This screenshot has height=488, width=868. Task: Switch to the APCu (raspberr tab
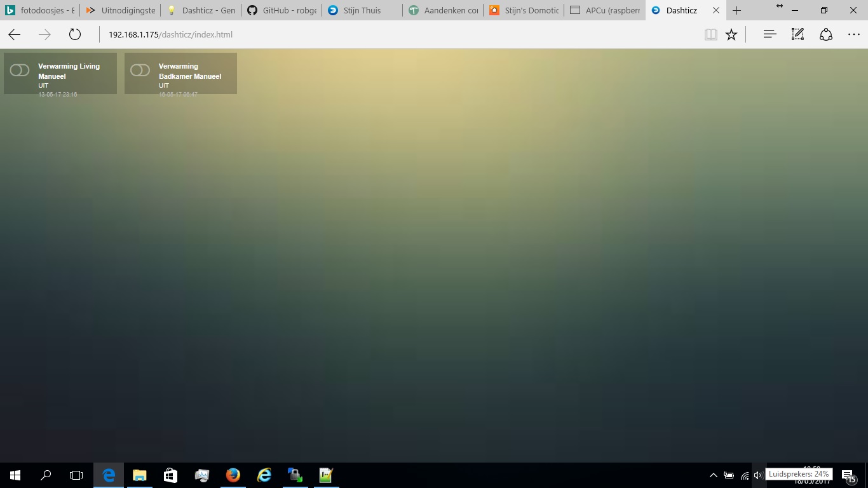(x=604, y=10)
